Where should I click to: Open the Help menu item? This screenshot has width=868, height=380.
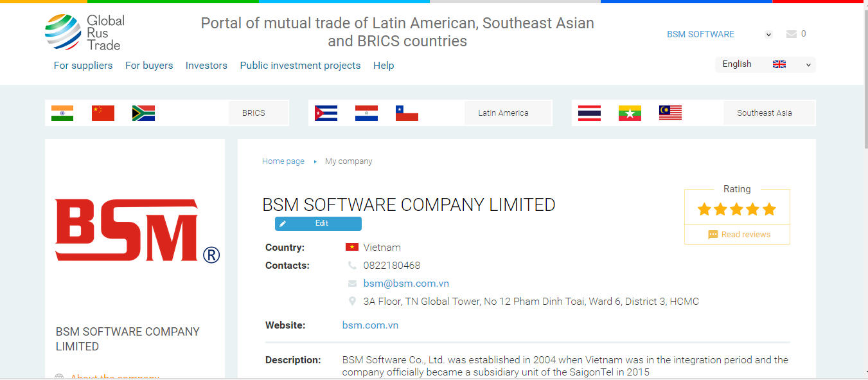384,66
